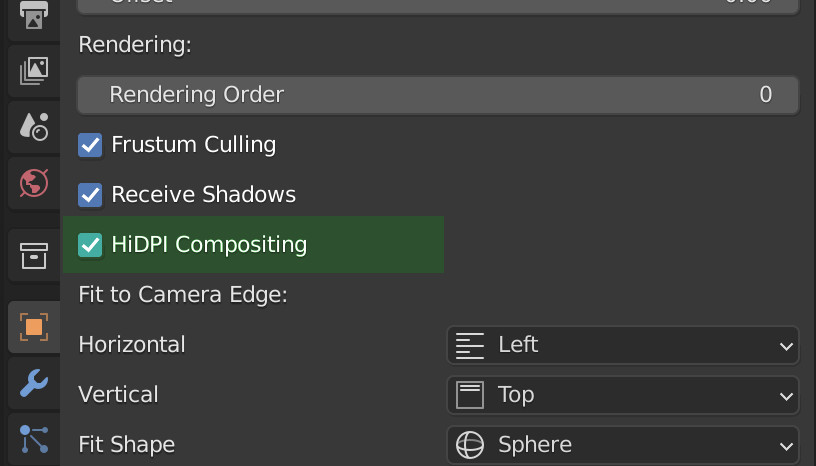Click the chevron arrow on Sphere dropdown
This screenshot has height=466, width=816.
(786, 446)
